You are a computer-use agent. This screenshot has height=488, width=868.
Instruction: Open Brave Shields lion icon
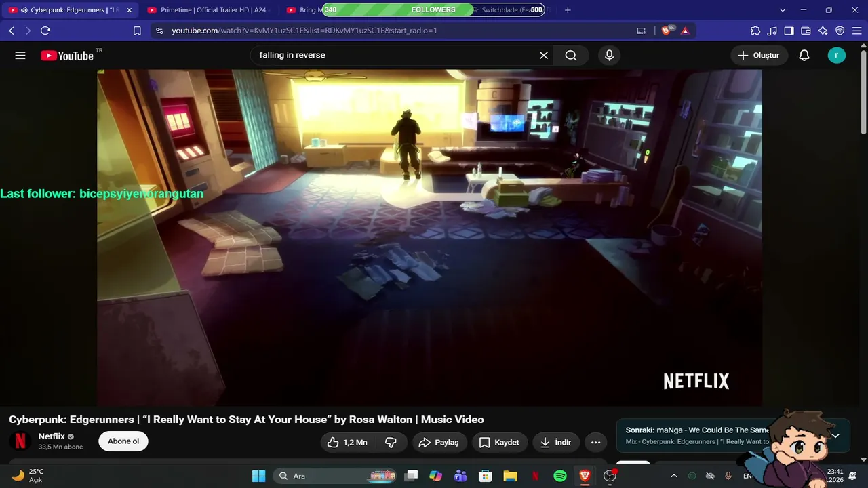(667, 30)
